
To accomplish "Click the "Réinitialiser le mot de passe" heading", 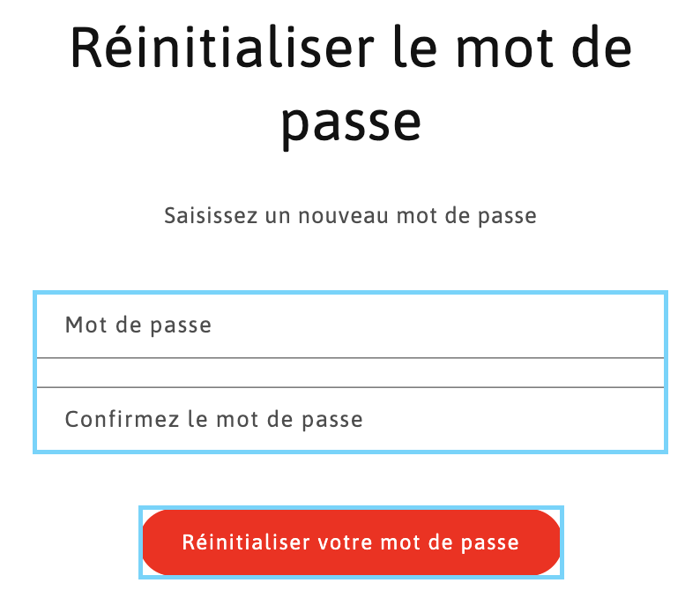I will tap(350, 84).
